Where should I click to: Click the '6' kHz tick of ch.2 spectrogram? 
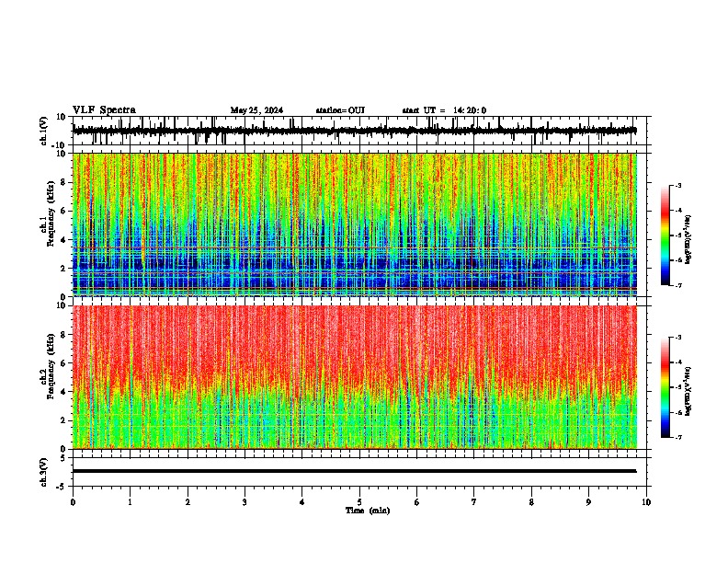pyautogui.click(x=64, y=363)
